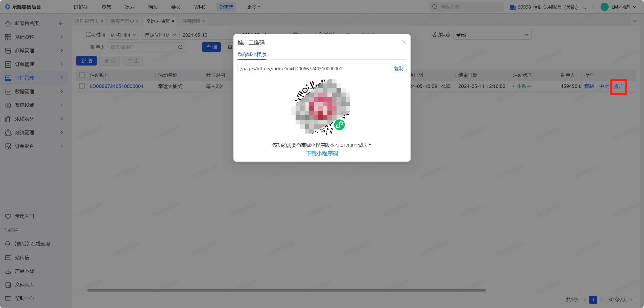Viewport: 644px width, 308px height.
Task: Click the horizontal scrollbar under the table
Action: (x=286, y=290)
